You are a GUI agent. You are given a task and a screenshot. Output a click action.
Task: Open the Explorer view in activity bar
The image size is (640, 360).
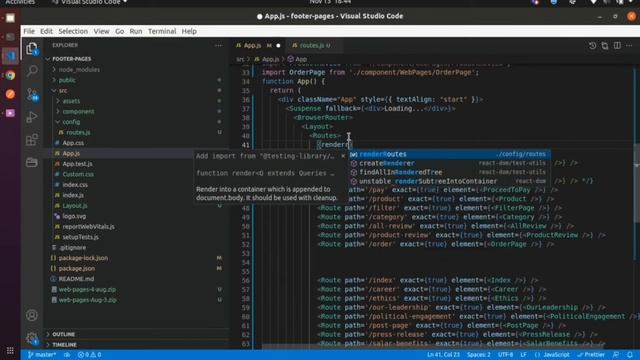pyautogui.click(x=32, y=49)
